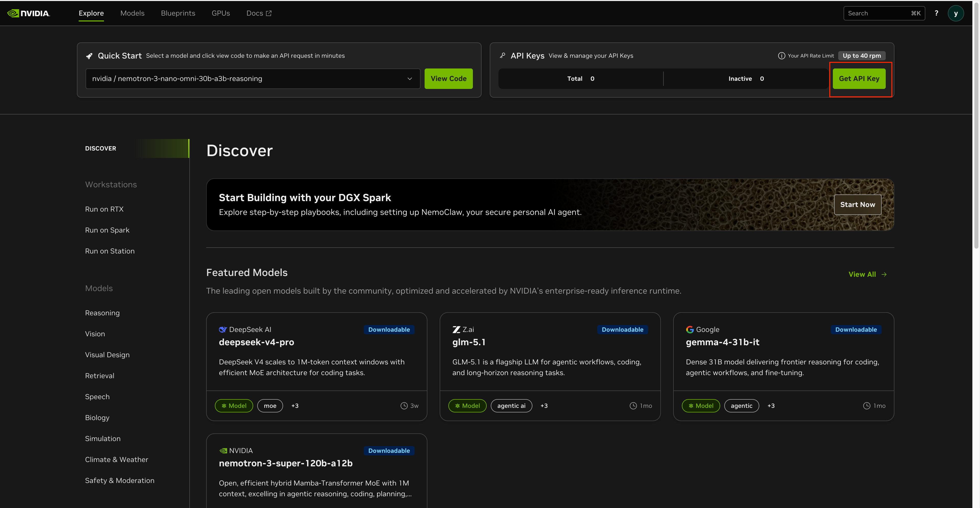Click the Z.ai logo icon
This screenshot has width=980, height=508.
456,330
